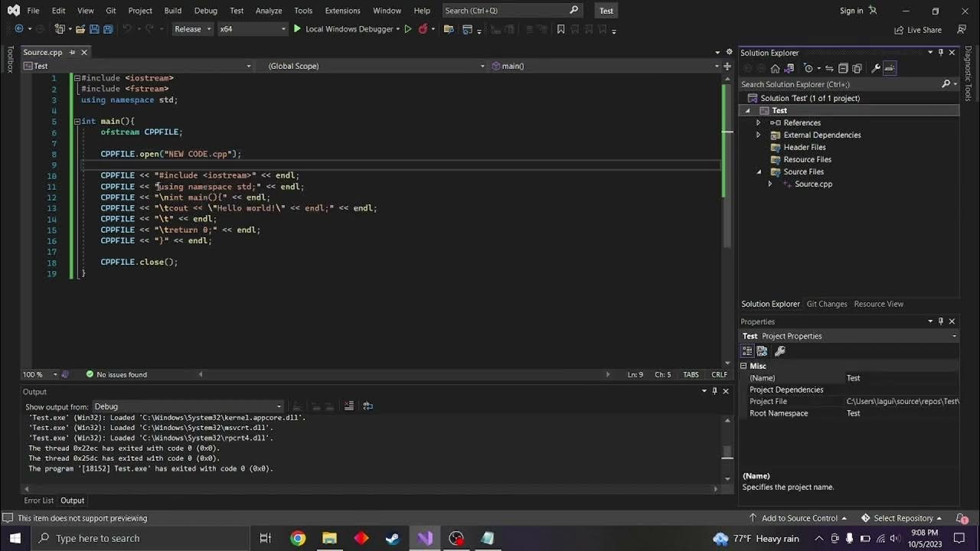
Task: Switch to the Error List tab
Action: click(x=39, y=500)
